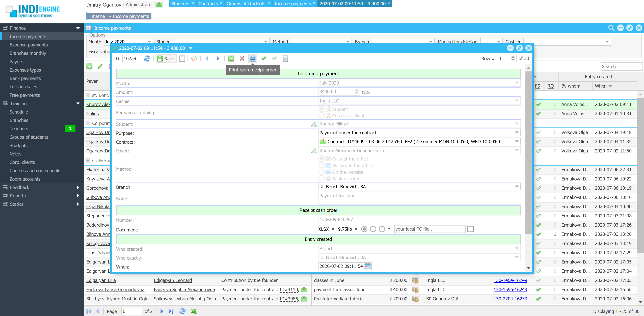Switch to the Contracts tab
Image resolution: width=644 pixels, height=316 pixels.
click(208, 4)
